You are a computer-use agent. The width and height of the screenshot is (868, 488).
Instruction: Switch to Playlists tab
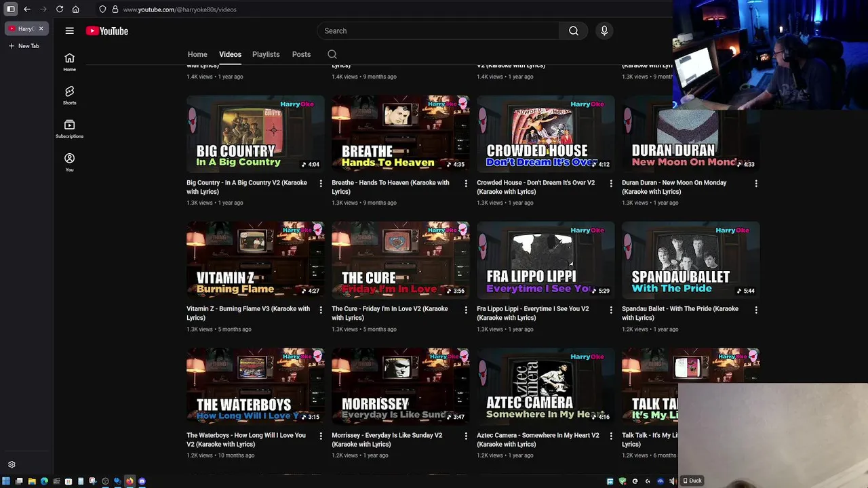tap(266, 54)
